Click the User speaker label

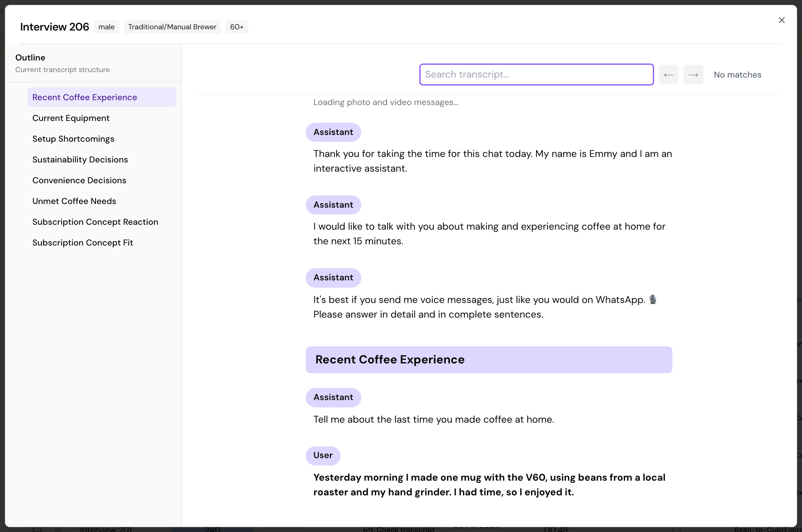(323, 455)
